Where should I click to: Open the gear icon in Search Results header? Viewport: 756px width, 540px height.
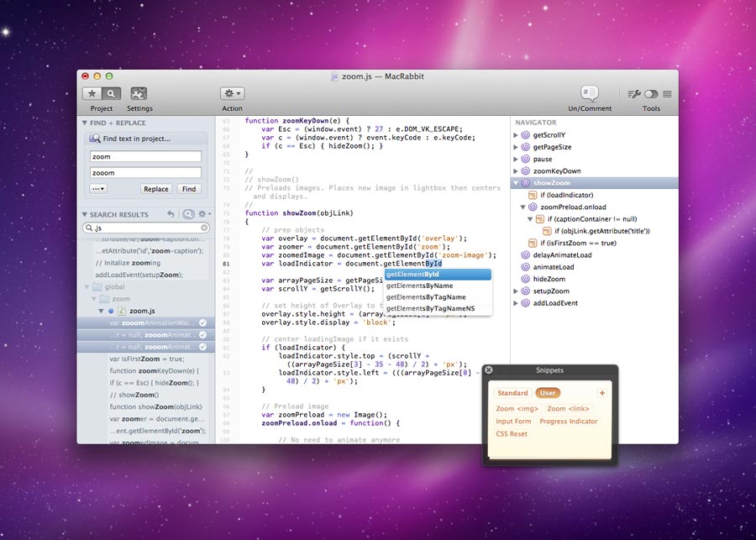[x=202, y=214]
